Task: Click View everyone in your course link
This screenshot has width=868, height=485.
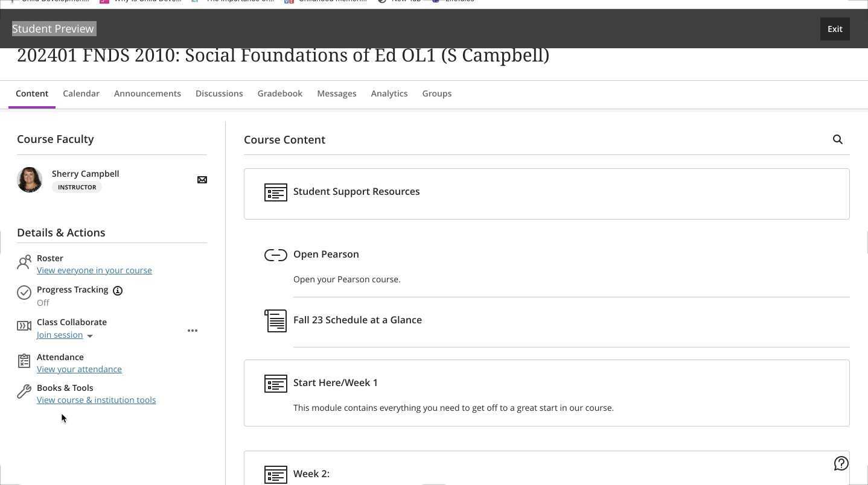Action: pos(94,270)
